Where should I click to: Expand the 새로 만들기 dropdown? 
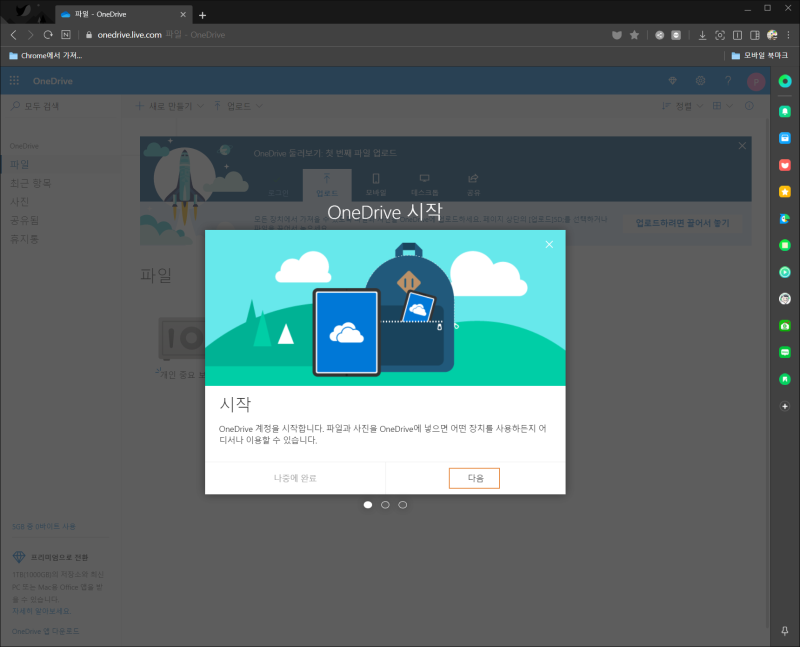point(170,106)
